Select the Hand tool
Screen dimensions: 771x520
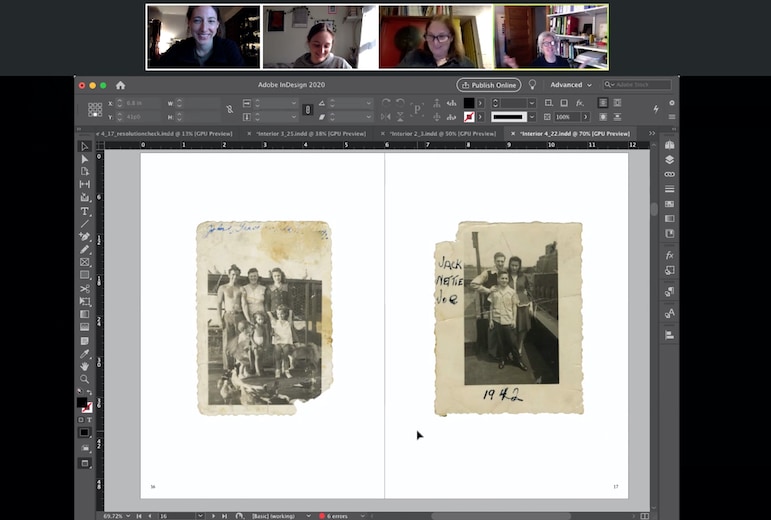click(84, 366)
